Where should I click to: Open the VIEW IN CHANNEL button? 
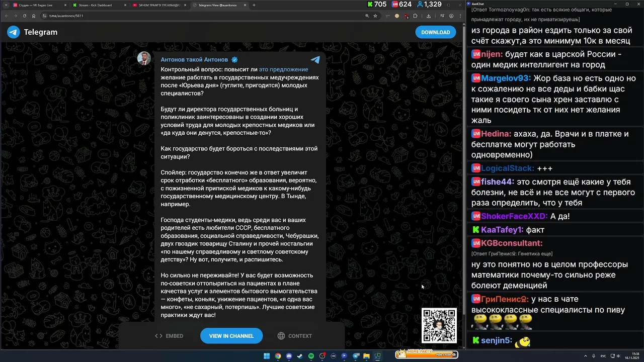click(x=231, y=336)
